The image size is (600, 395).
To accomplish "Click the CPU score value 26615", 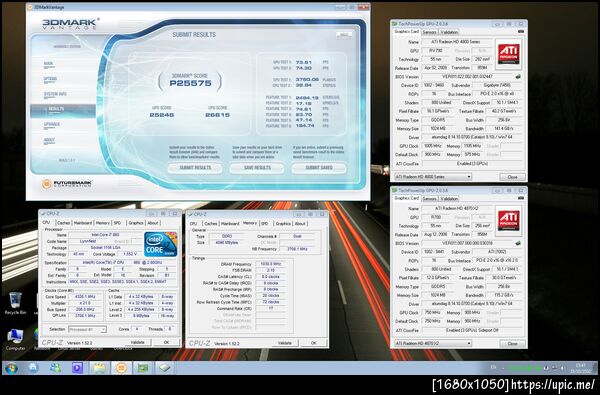I will pyautogui.click(x=217, y=115).
